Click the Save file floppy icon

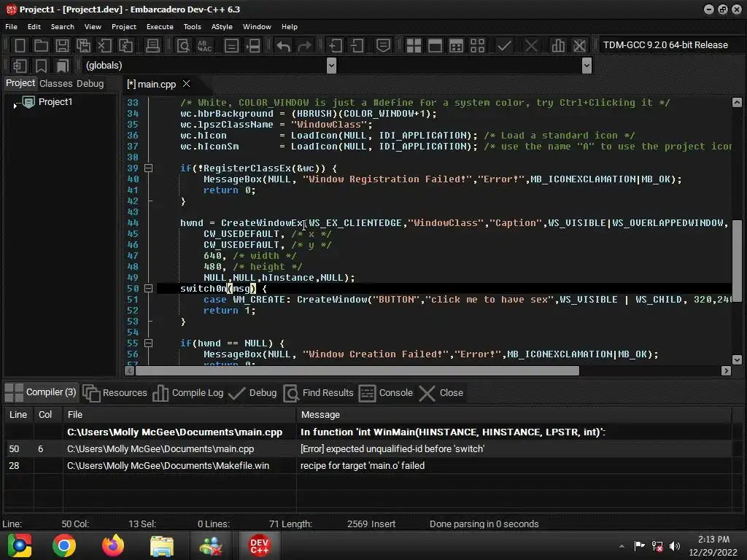(62, 46)
